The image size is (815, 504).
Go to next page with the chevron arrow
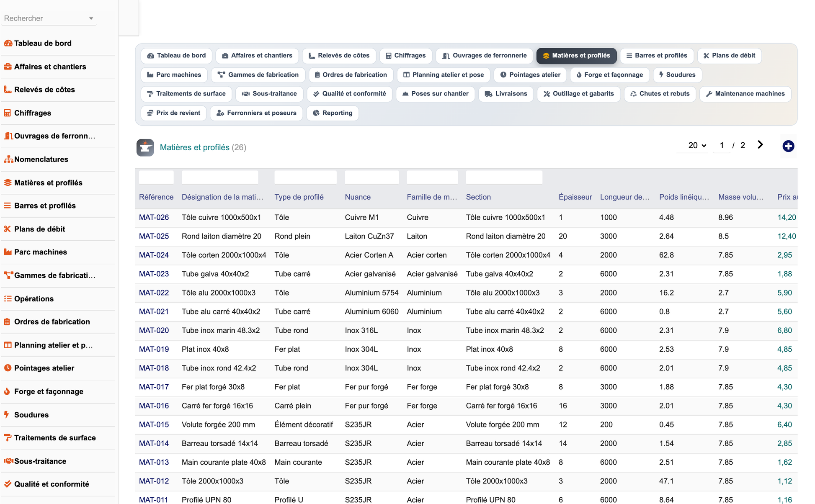tap(760, 145)
